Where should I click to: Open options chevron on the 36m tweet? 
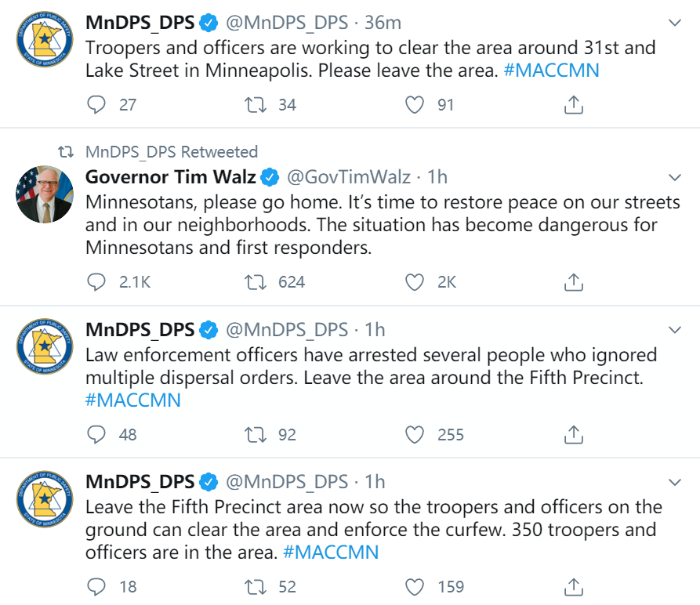pyautogui.click(x=675, y=23)
